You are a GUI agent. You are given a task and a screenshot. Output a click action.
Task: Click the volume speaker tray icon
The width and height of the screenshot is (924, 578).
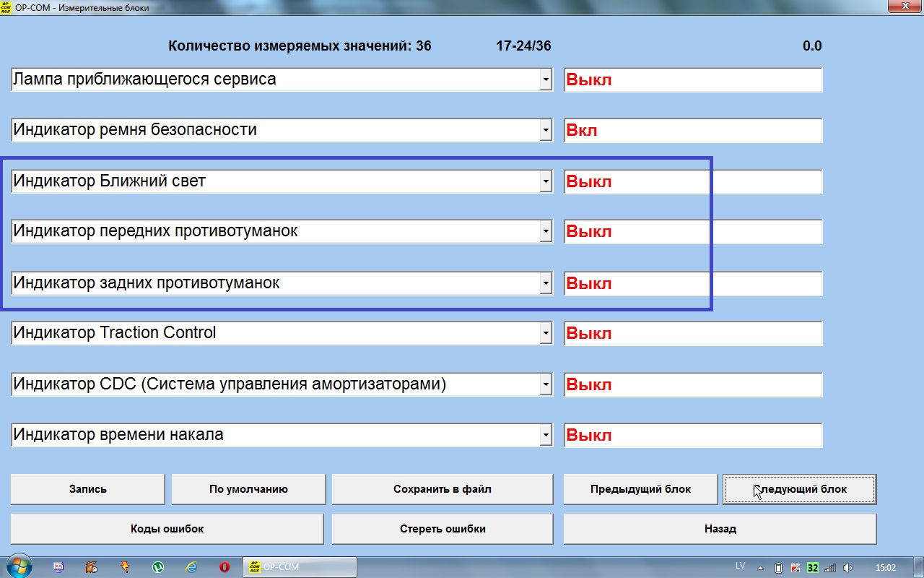[848, 567]
